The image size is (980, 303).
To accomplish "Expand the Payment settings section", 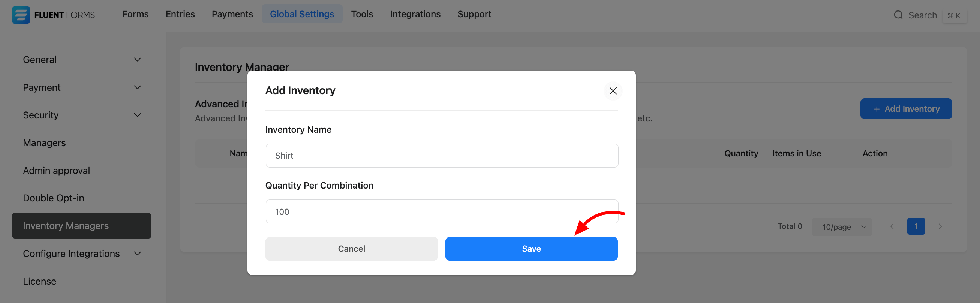I will point(137,87).
